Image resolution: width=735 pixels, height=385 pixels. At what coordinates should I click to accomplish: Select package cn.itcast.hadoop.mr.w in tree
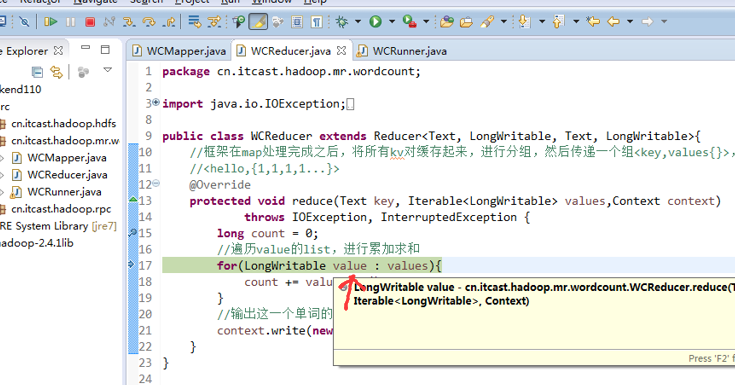[65, 141]
